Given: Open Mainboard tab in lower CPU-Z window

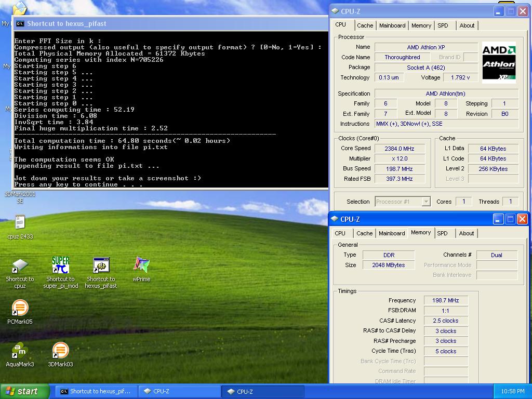Looking at the screenshot, I should click(x=392, y=233).
